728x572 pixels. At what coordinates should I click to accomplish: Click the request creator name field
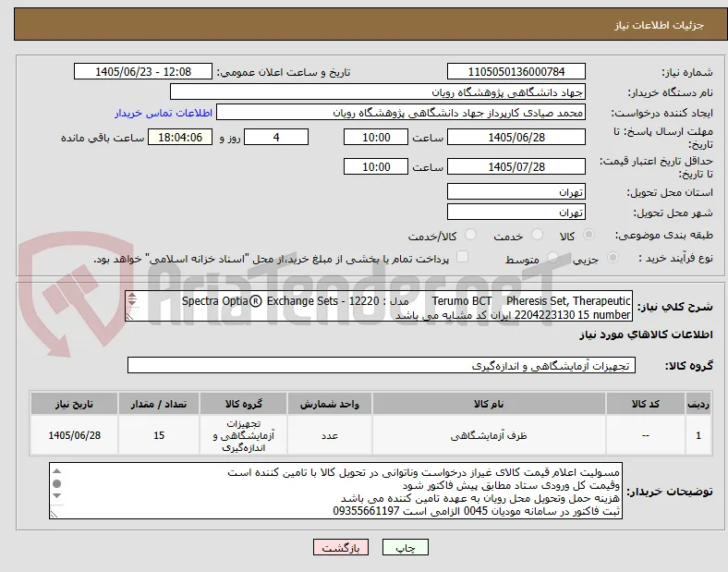click(x=401, y=113)
